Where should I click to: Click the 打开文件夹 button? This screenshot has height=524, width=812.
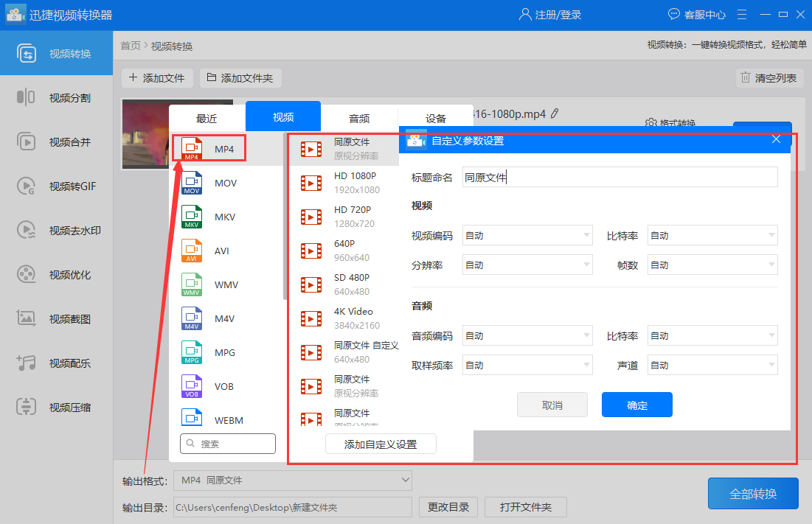tap(526, 507)
